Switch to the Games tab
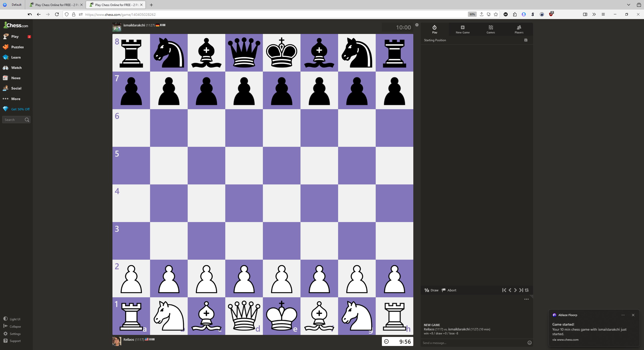Screen dimensions: 644x350 (x=491, y=29)
